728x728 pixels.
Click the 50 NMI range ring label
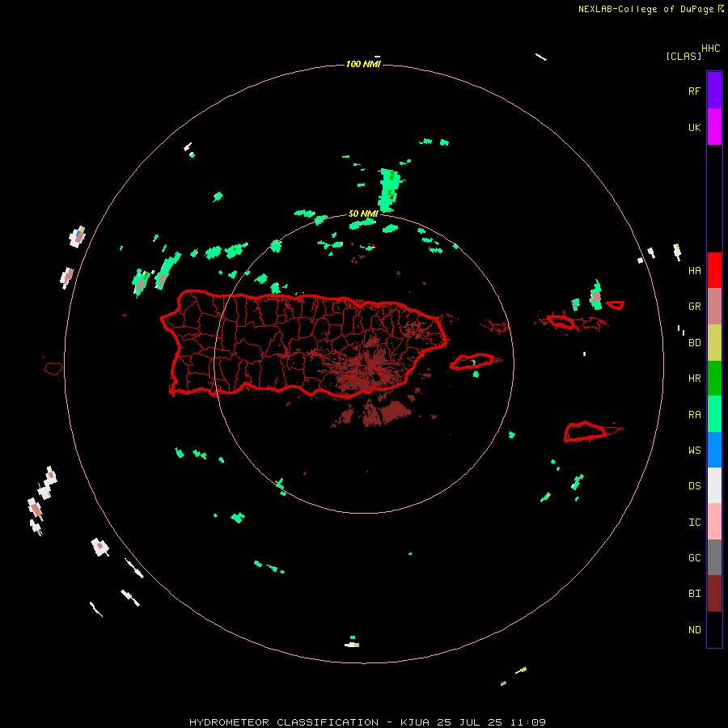point(363,214)
